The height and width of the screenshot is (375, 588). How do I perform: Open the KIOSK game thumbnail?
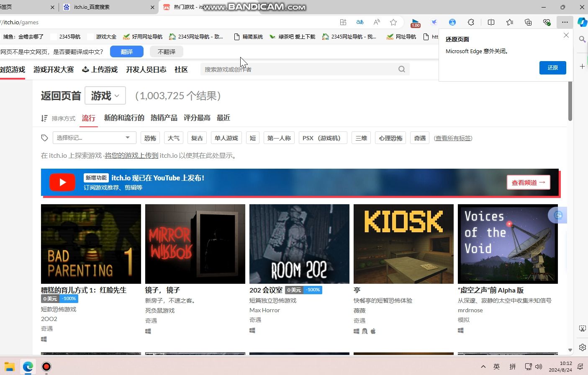pos(403,244)
